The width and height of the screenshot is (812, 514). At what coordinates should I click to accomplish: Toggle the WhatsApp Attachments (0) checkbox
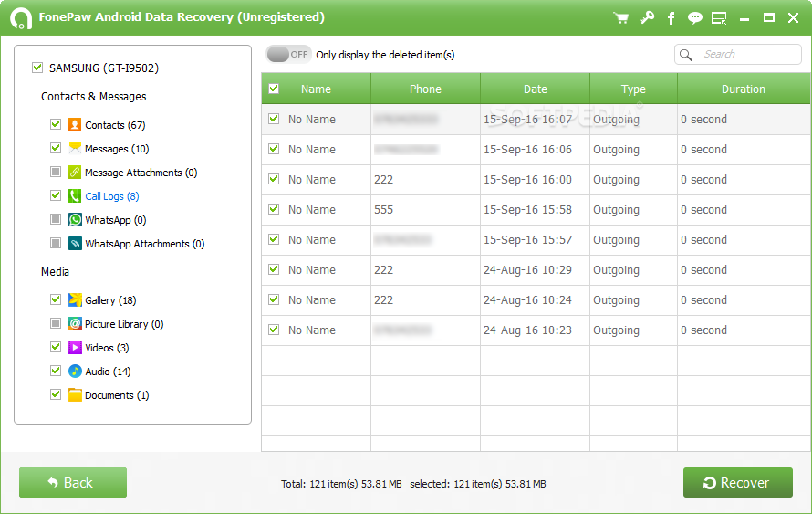pyautogui.click(x=56, y=243)
